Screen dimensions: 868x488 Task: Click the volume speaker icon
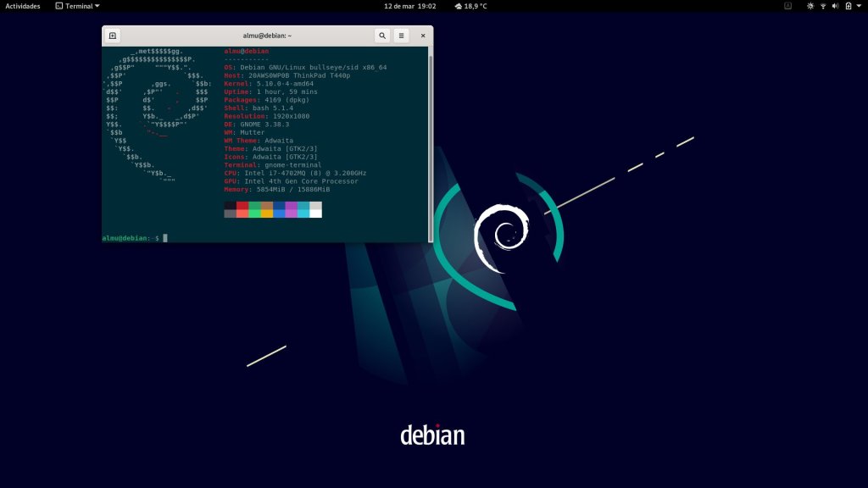pyautogui.click(x=835, y=6)
